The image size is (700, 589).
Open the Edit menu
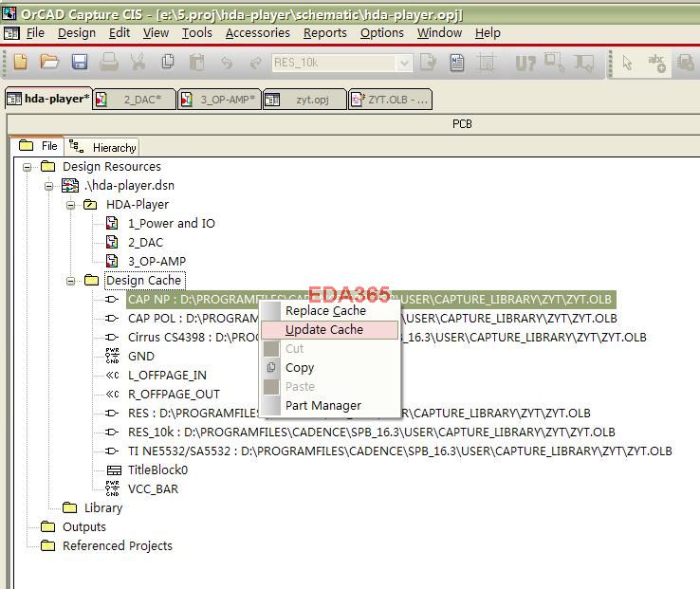point(120,33)
